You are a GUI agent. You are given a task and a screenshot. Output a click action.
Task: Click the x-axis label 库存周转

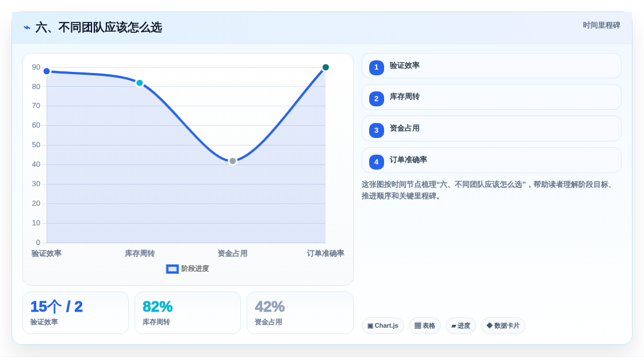[140, 254]
